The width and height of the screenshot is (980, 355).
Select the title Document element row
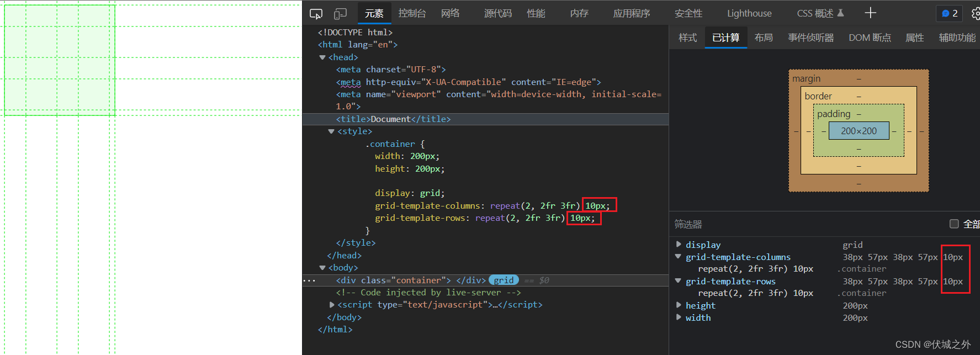click(485, 119)
